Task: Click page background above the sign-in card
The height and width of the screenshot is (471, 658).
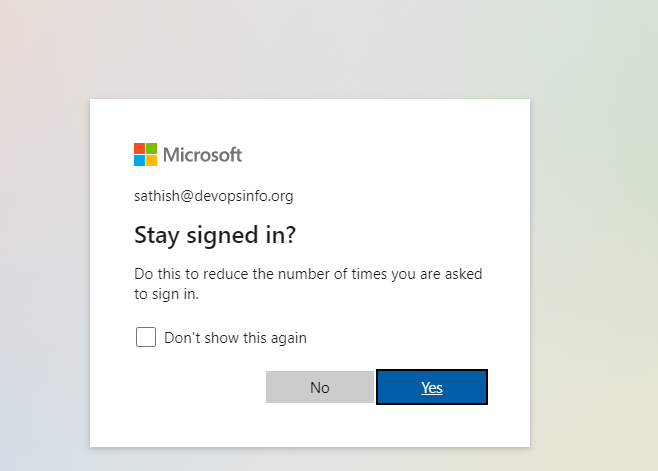Action: pyautogui.click(x=310, y=50)
